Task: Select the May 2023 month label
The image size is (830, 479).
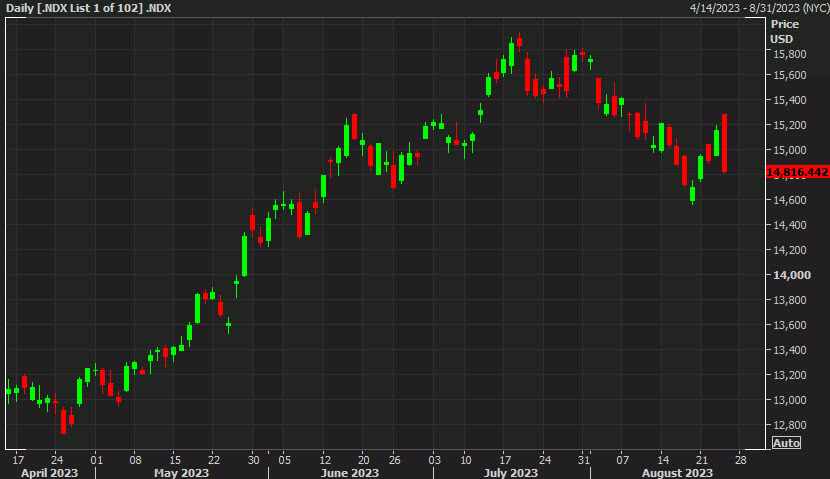Action: (x=181, y=472)
